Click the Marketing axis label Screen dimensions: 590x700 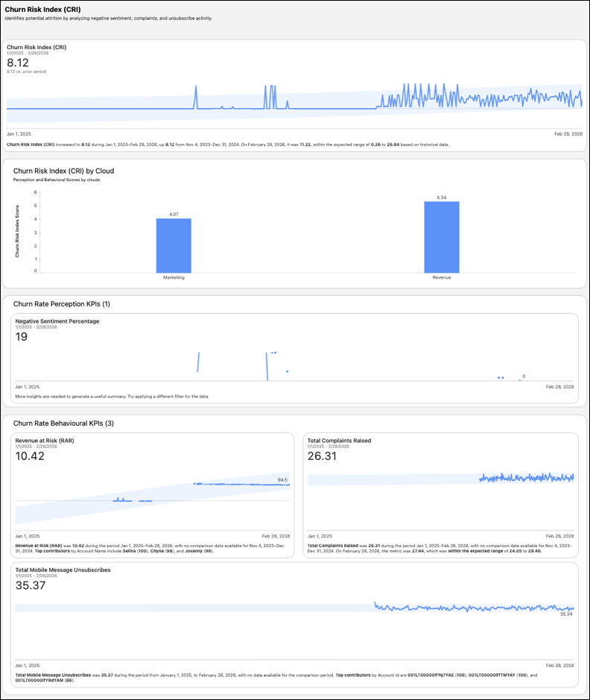pyautogui.click(x=174, y=277)
